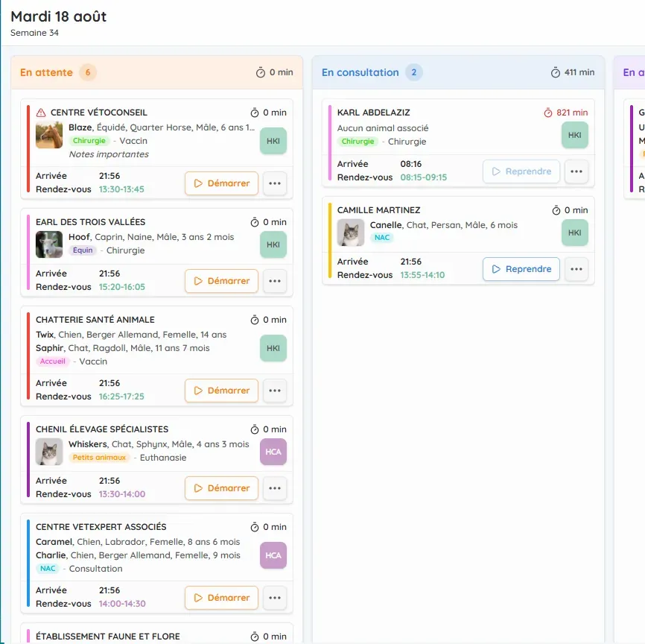Viewport: 645px width, 644px height.
Task: Open Notes importantes on Centre Vétoconseil
Action: [109, 154]
